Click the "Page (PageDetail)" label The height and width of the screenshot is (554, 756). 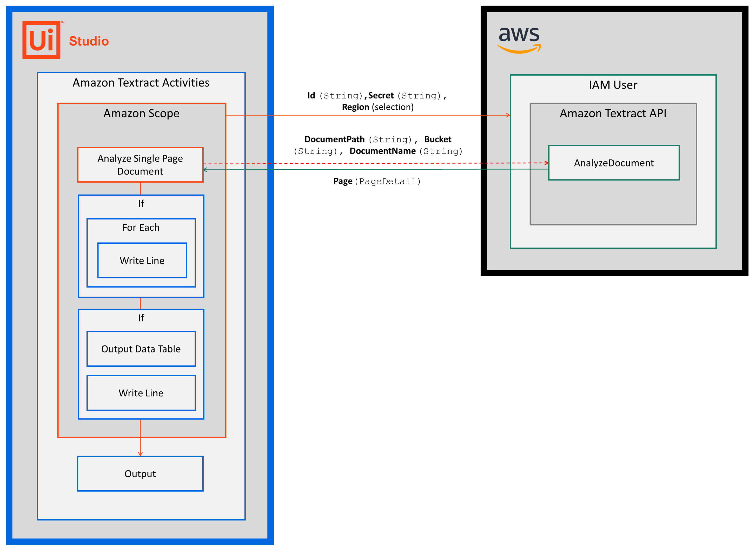click(x=377, y=181)
